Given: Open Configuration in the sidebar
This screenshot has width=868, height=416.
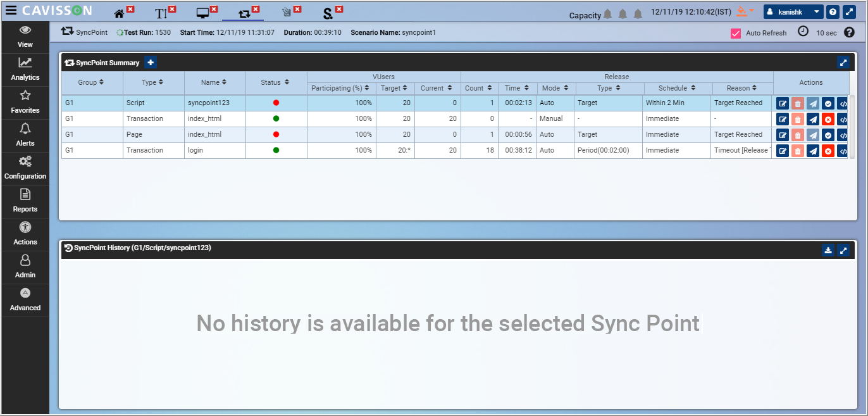Looking at the screenshot, I should (25, 168).
